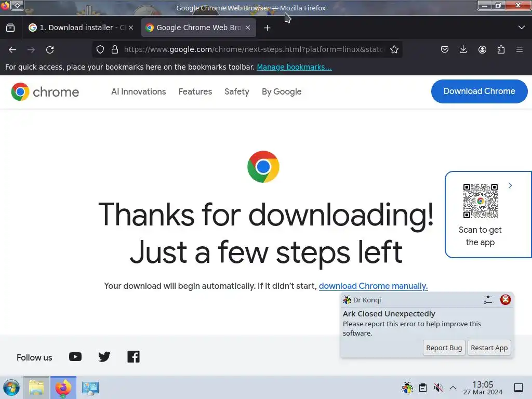Open the window menu icon in title bar
Screen dimensions: 532x399
pyautogui.click(x=5, y=5)
